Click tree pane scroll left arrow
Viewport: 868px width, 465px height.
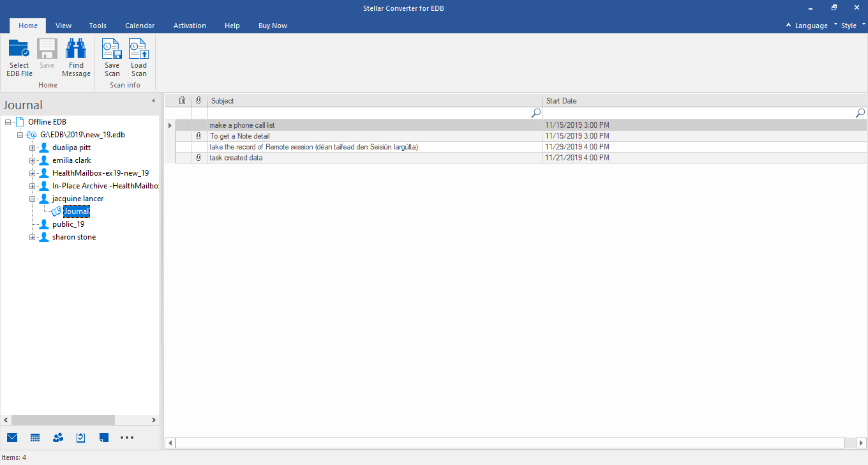[x=6, y=420]
